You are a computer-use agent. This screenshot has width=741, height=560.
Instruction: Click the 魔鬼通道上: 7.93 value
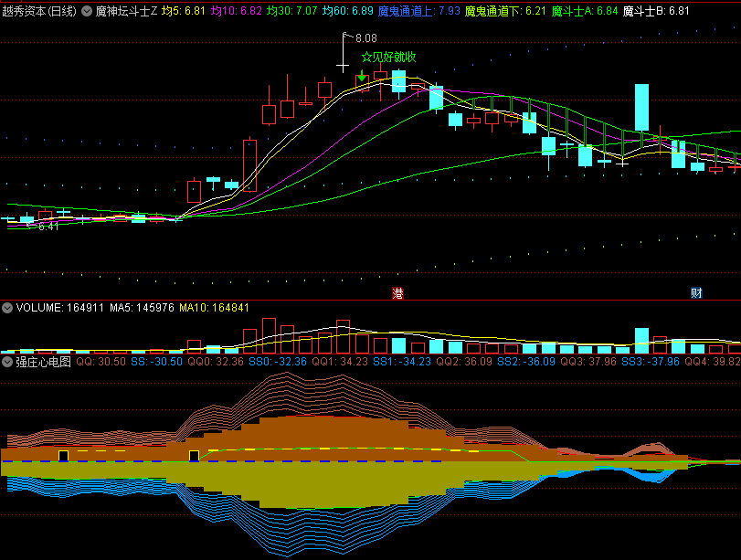pyautogui.click(x=419, y=11)
